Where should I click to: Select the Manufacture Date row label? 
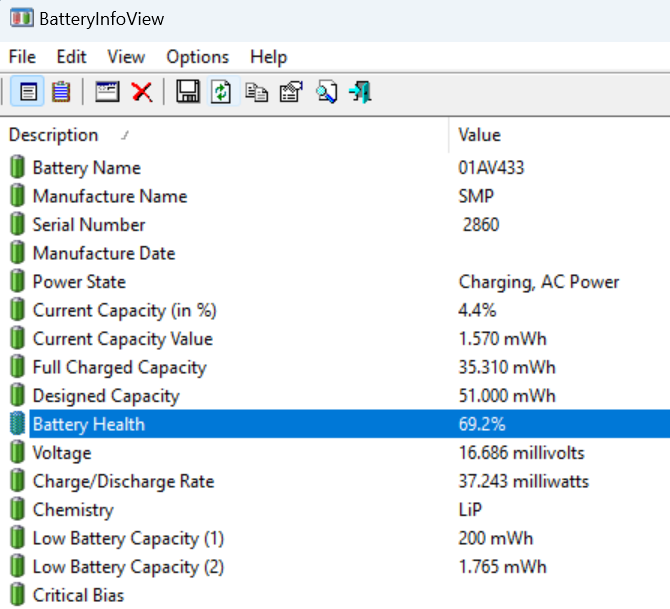coord(104,253)
